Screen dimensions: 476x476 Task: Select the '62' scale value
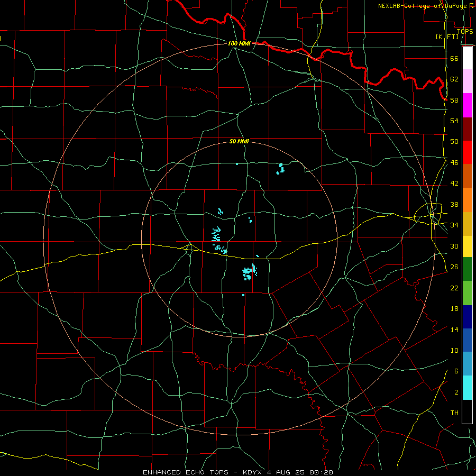(x=454, y=79)
